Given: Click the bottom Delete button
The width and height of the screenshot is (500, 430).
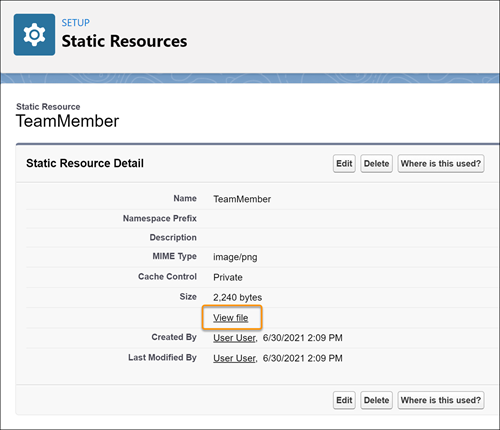Looking at the screenshot, I should point(376,400).
